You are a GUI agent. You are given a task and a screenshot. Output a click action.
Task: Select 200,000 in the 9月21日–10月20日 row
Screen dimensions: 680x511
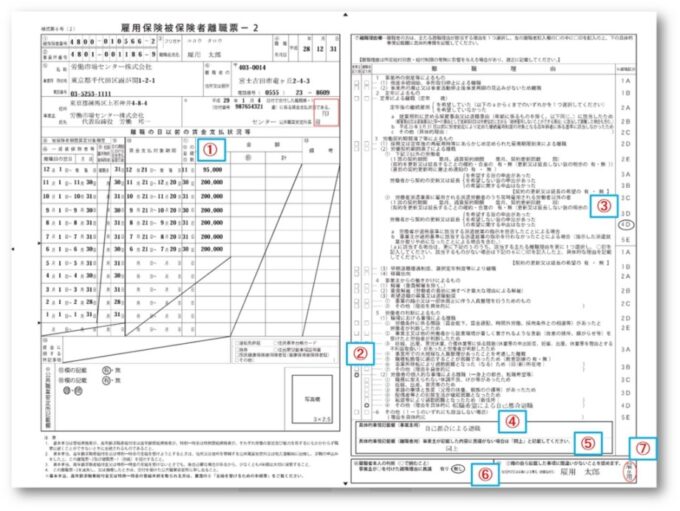(x=212, y=210)
